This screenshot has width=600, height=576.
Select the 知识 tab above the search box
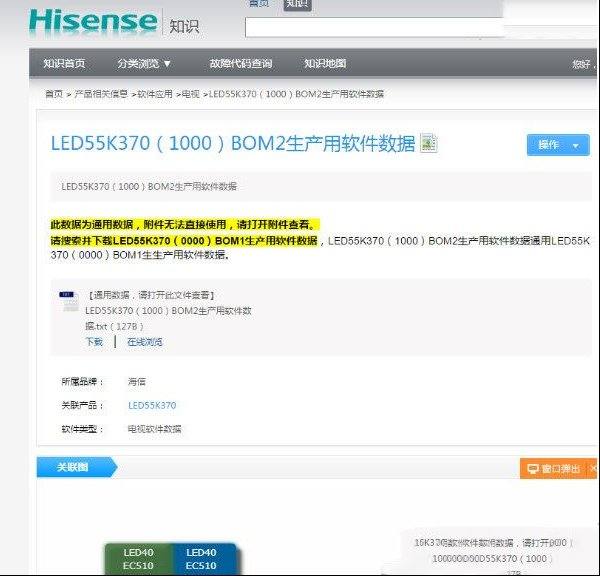(297, 5)
